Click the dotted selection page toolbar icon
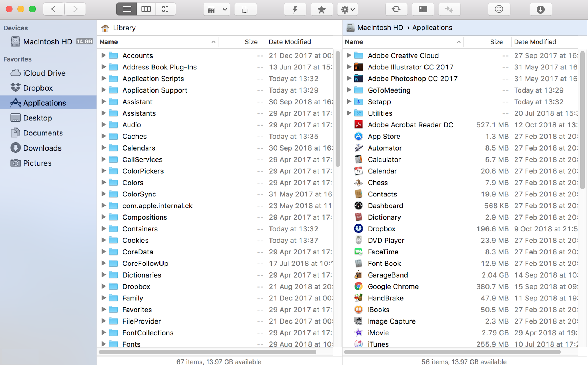Viewport: 588px width, 365px height. 245,10
